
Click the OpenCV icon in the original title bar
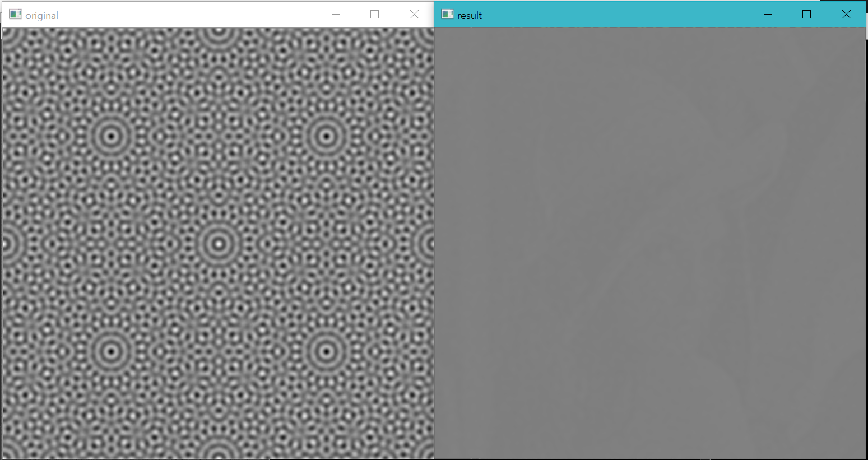[15, 15]
